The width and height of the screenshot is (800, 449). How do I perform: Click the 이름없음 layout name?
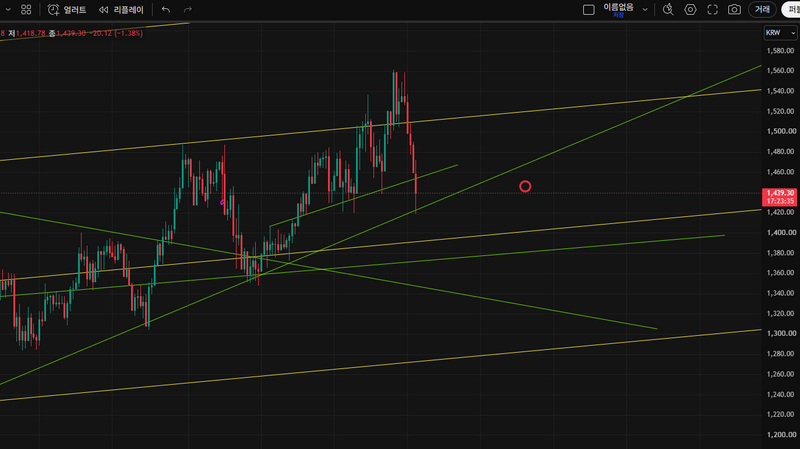[x=618, y=8]
